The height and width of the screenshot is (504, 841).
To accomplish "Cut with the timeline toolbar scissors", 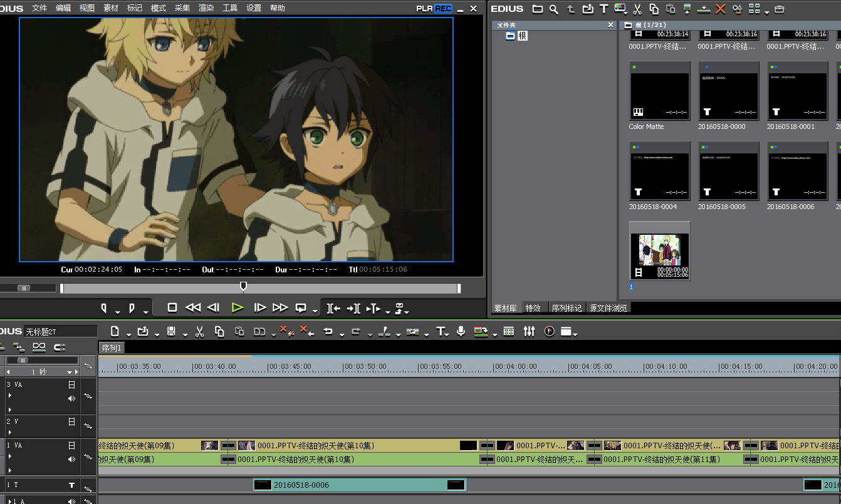I will coord(200,331).
